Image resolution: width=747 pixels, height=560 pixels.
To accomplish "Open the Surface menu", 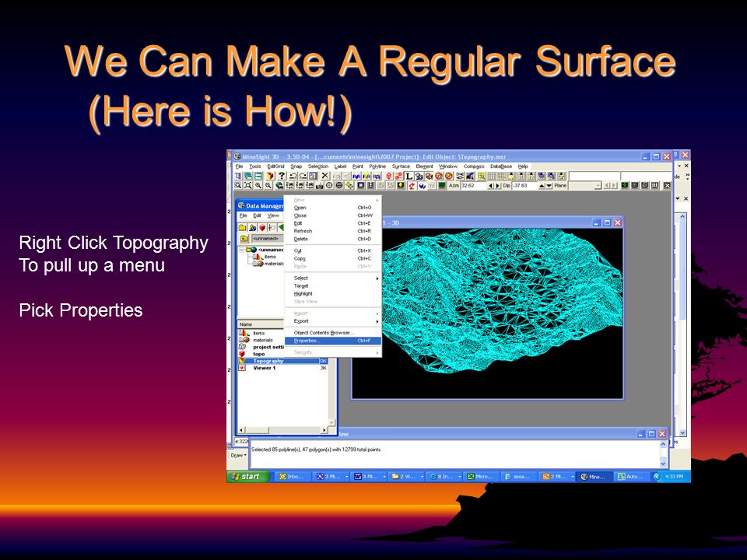I will (401, 166).
